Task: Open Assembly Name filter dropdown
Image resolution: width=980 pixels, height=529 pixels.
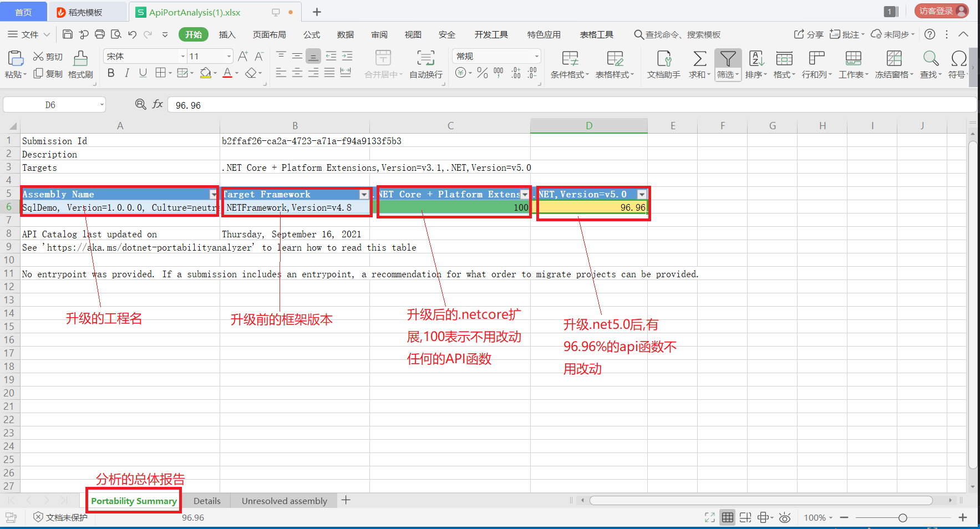Action: 213,194
